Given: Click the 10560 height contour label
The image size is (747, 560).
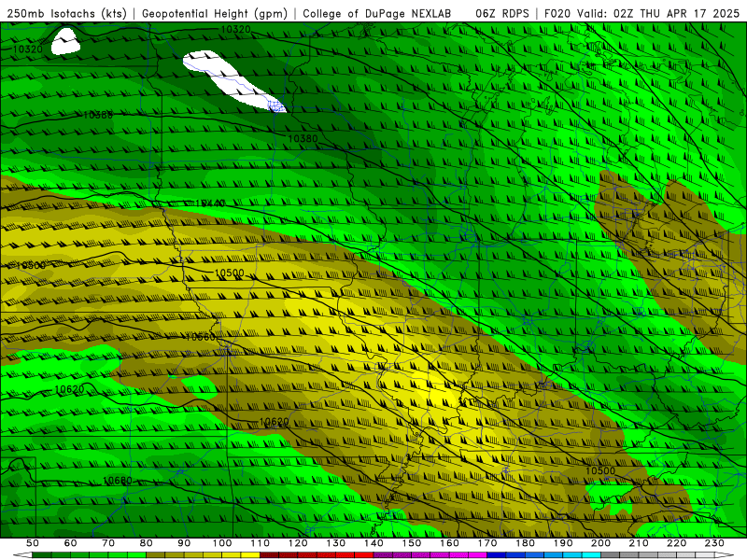Looking at the screenshot, I should click(200, 337).
